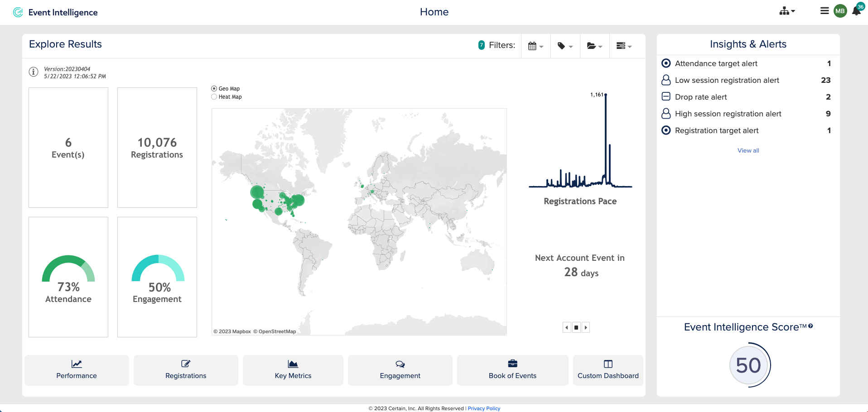Screen dimensions: 868x412
Task: Click the notification bell with 36 badge
Action: tap(857, 11)
